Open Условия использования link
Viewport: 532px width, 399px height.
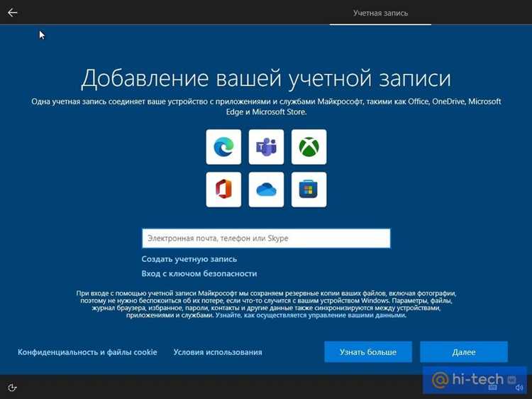(x=218, y=352)
